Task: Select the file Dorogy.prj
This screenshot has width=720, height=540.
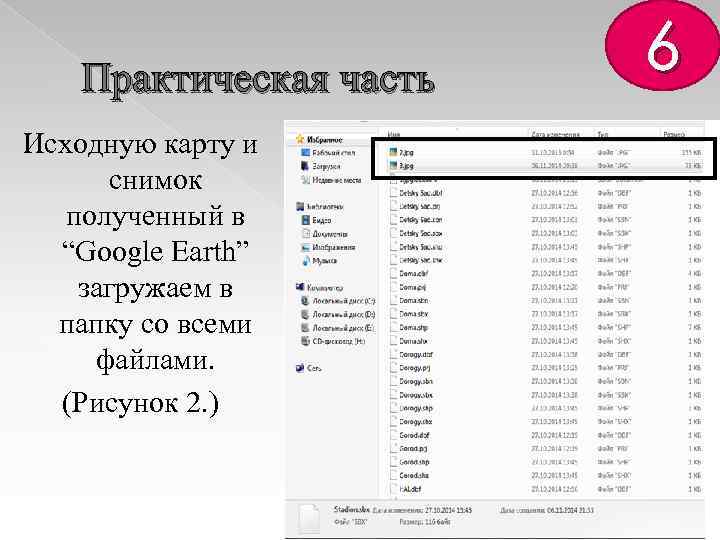Action: 415,368
